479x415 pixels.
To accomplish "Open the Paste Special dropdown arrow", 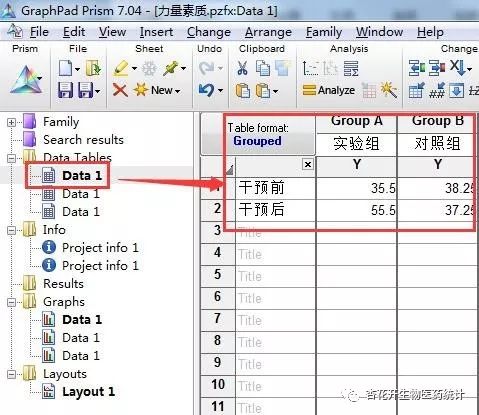I will (x=275, y=91).
